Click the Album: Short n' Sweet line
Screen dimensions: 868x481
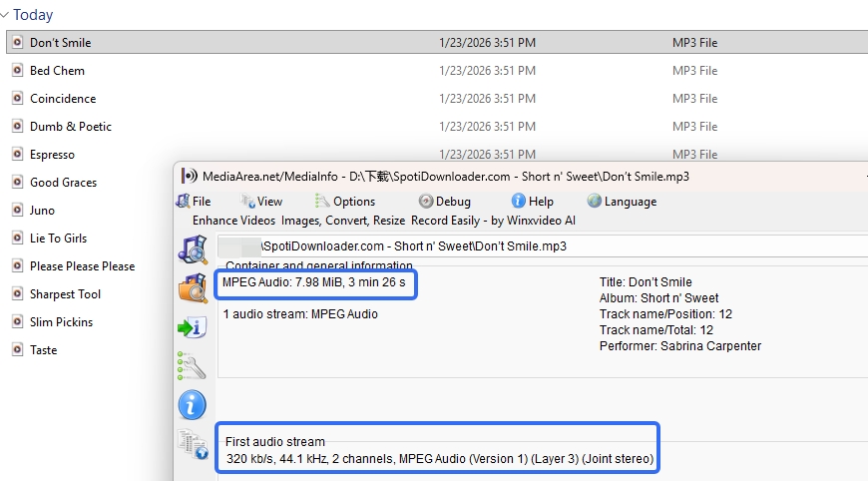pos(658,298)
